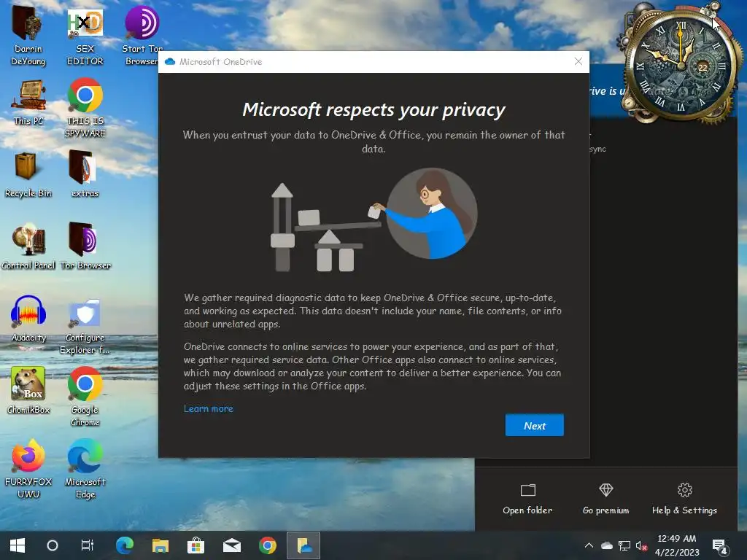Viewport: 747px width, 560px height.
Task: Select the Google Chrome desktop shortcut
Action: (85, 396)
